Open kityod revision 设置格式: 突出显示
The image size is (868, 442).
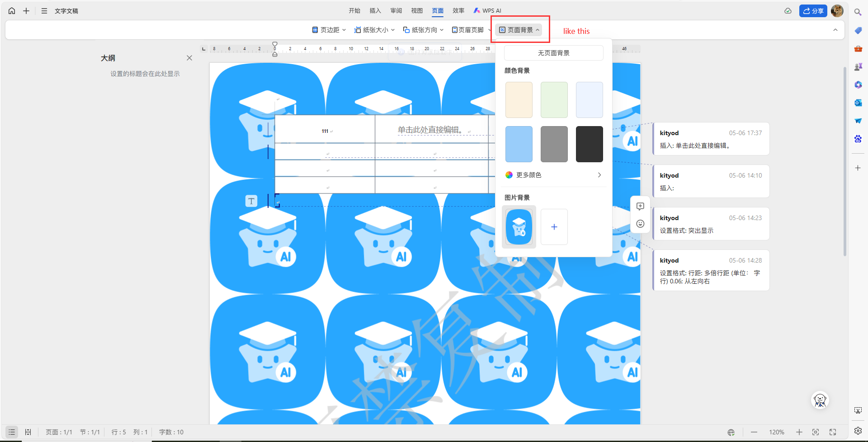[x=711, y=224]
